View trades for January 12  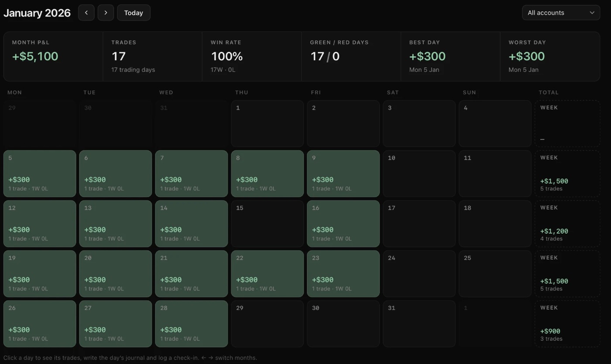40,224
